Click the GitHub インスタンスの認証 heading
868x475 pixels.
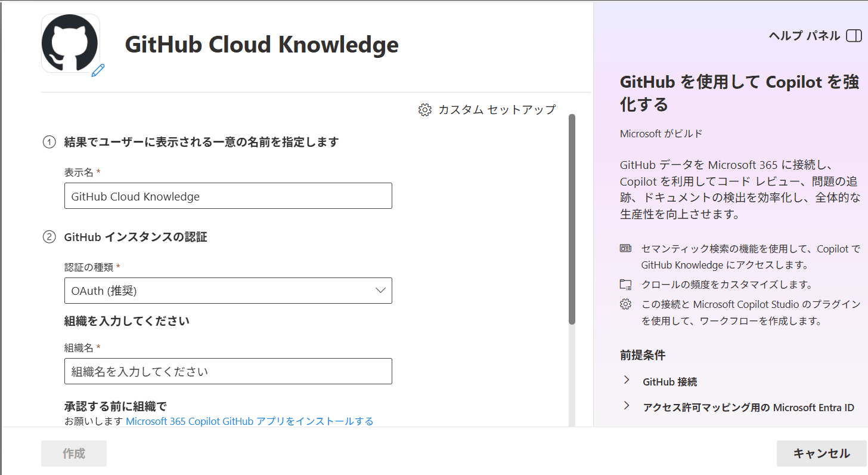pos(136,237)
